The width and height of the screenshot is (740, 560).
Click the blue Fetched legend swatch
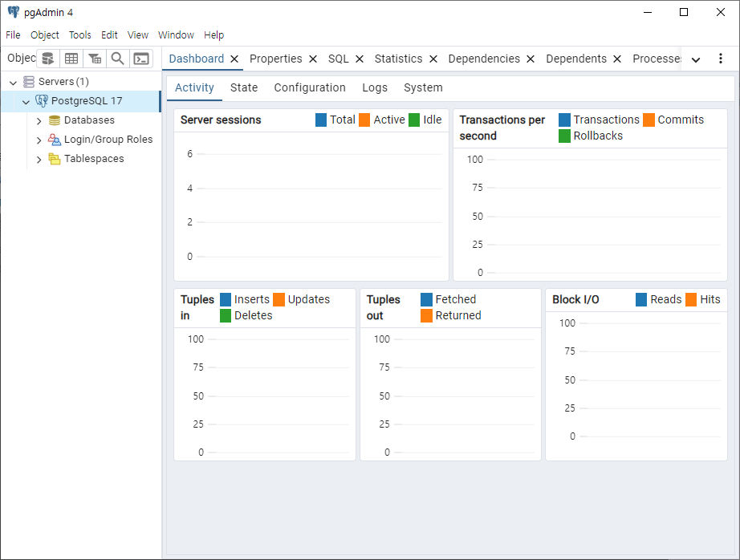427,299
